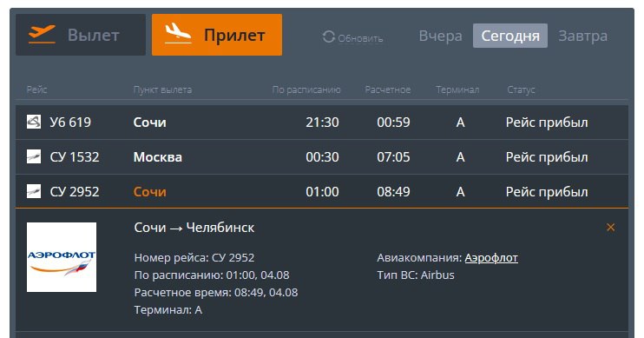
Task: Click the Тип ВС: Airbus line
Action: click(416, 275)
